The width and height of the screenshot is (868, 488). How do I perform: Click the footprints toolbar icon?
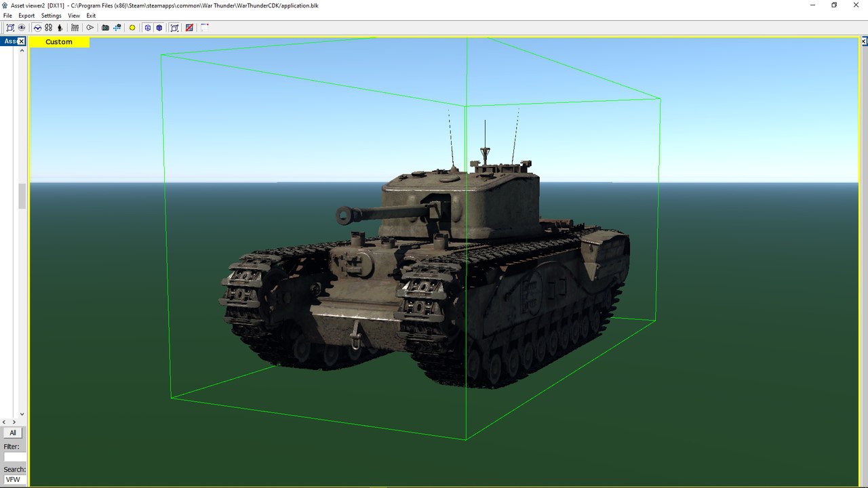(x=48, y=28)
